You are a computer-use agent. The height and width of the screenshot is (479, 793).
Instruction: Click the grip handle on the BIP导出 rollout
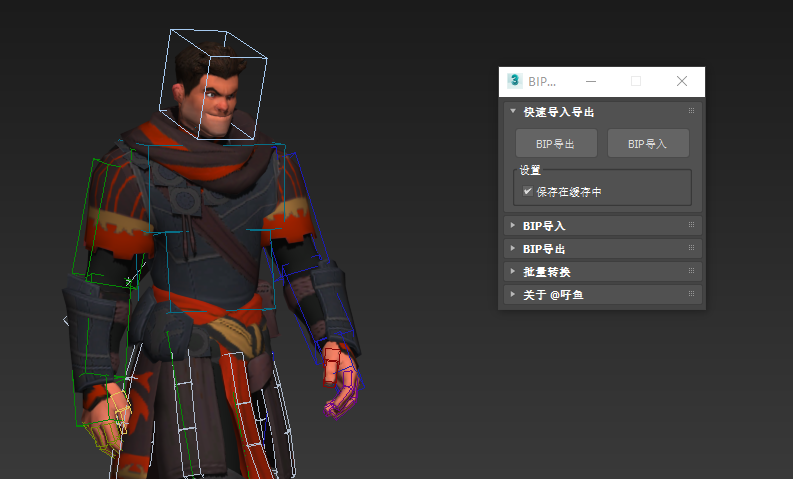pyautogui.click(x=691, y=248)
